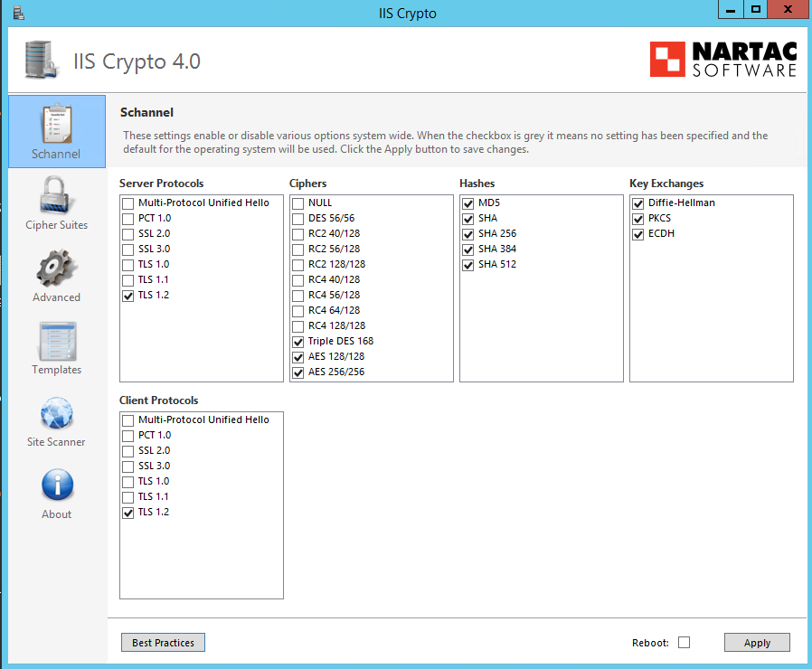Minimize the IIS Crypto window

coord(731,9)
